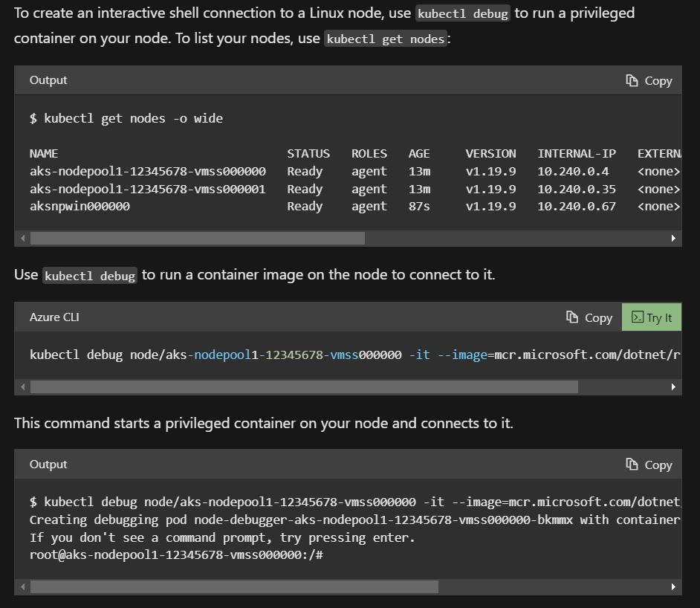Click the '$ kubectl get nodes -o wide' line
The image size is (700, 608).
click(x=126, y=118)
